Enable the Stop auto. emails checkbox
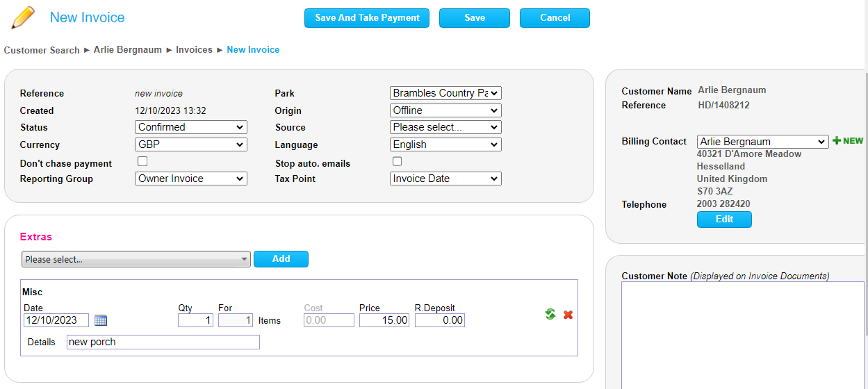The height and width of the screenshot is (389, 868). pos(398,162)
